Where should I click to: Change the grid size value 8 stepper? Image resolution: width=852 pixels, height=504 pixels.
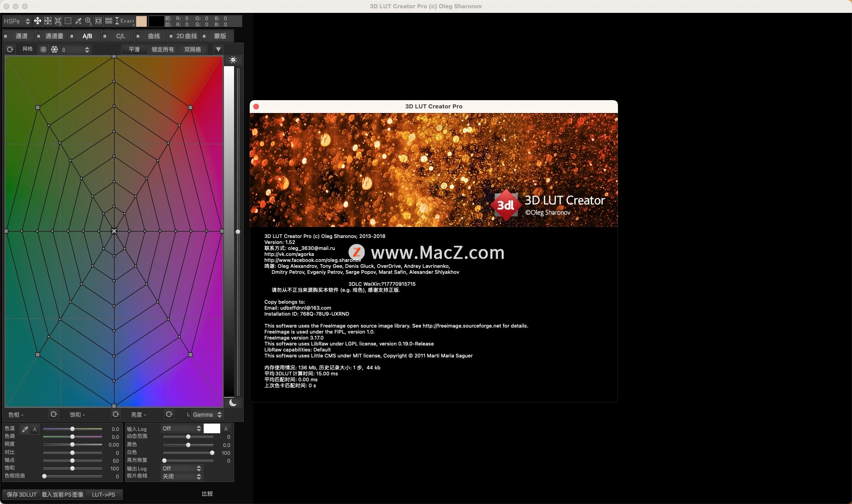click(87, 49)
